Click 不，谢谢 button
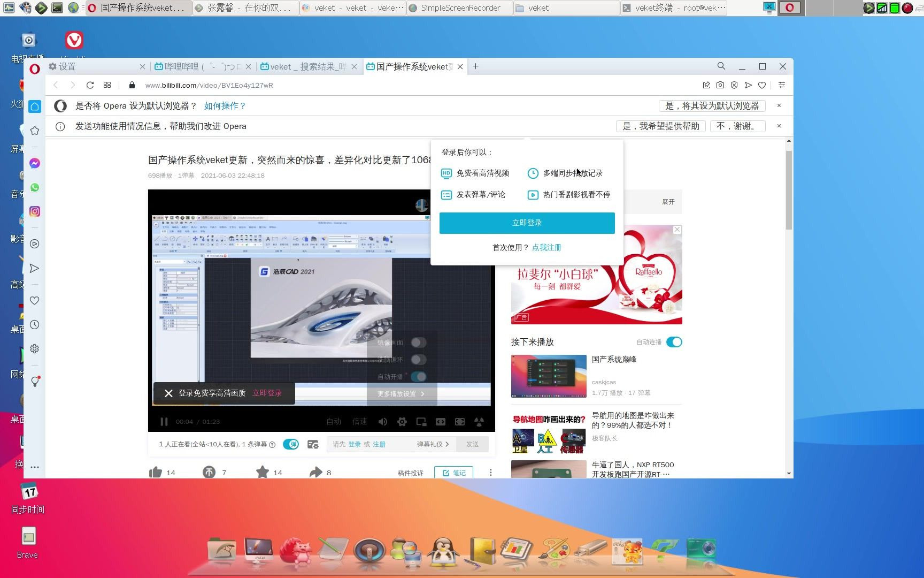This screenshot has height=578, width=924. [x=737, y=126]
